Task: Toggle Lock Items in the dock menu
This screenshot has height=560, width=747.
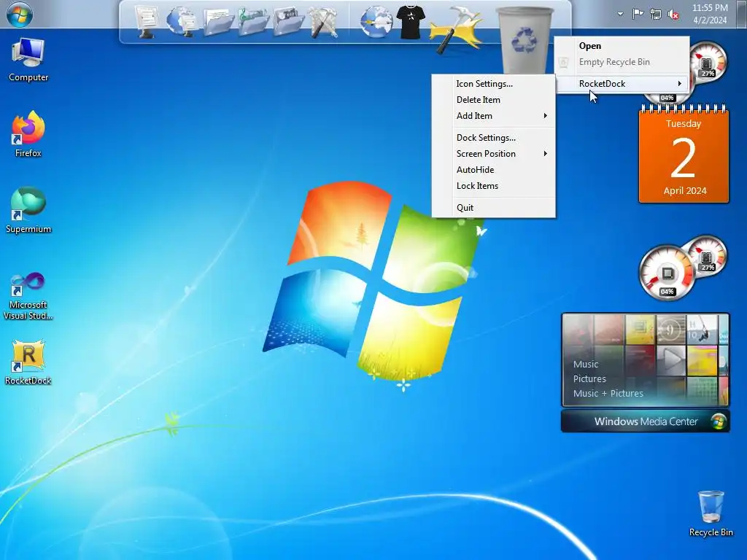Action: point(494,186)
